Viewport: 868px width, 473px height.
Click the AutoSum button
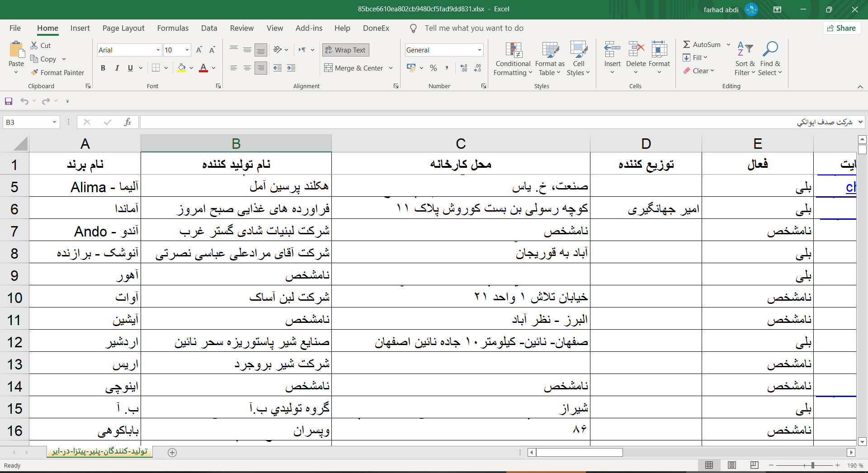pos(702,44)
